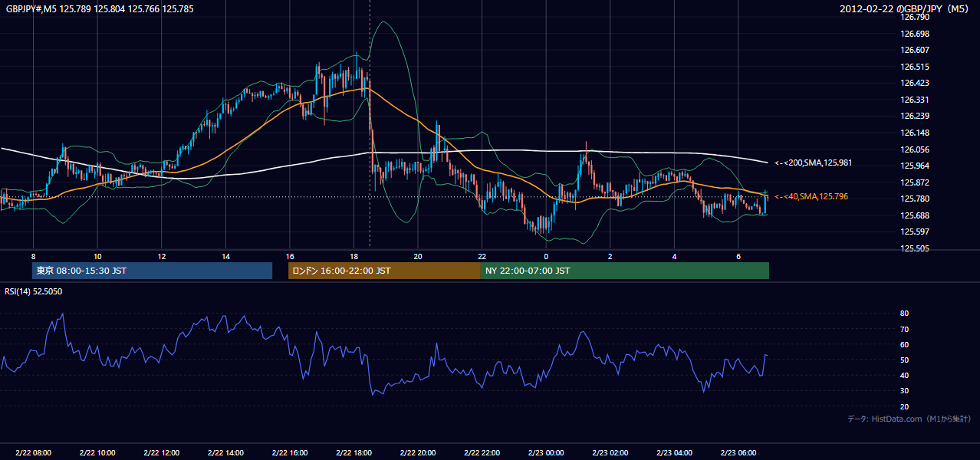Click price axis label 126.698
The width and height of the screenshot is (980, 460).
coord(915,34)
